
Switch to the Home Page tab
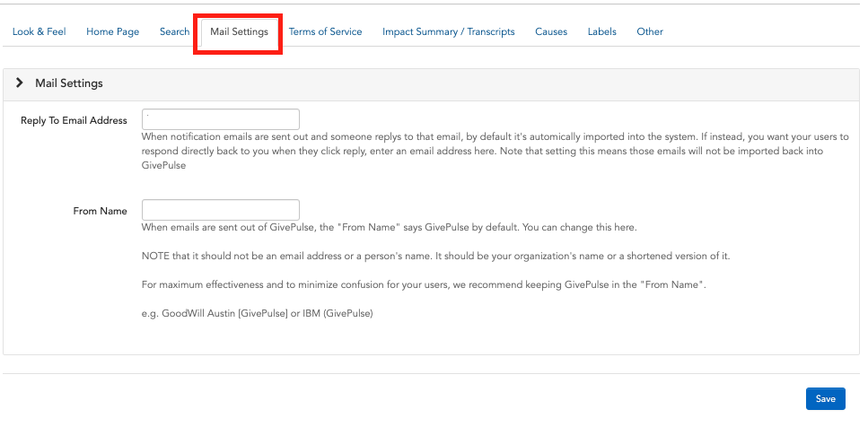(x=113, y=31)
